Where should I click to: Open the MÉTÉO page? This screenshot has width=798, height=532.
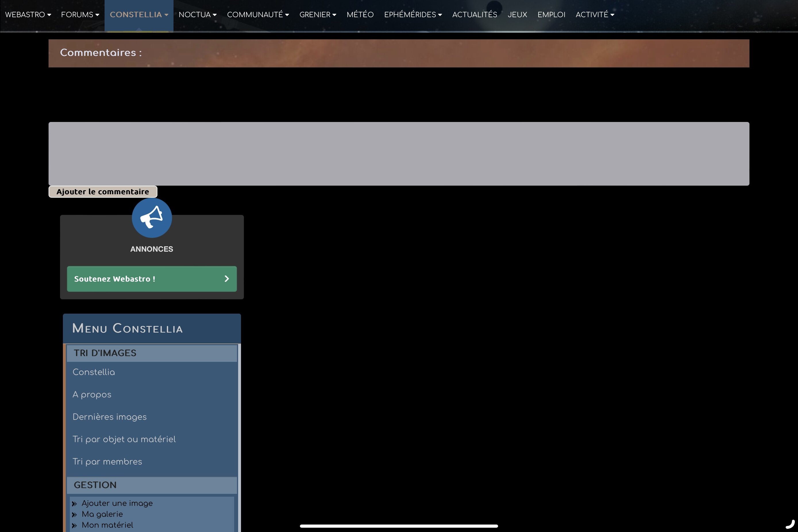(x=360, y=15)
